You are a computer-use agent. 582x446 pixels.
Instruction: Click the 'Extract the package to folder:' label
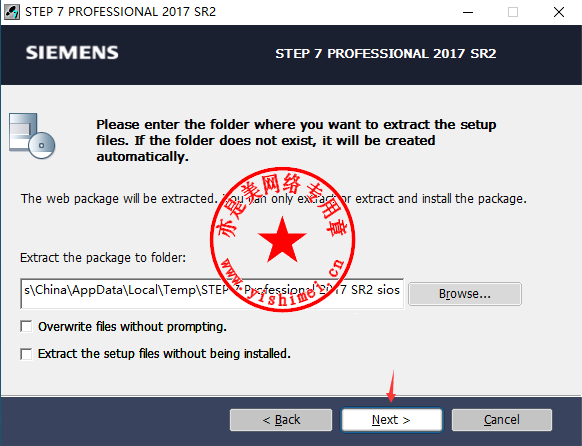[x=103, y=258]
